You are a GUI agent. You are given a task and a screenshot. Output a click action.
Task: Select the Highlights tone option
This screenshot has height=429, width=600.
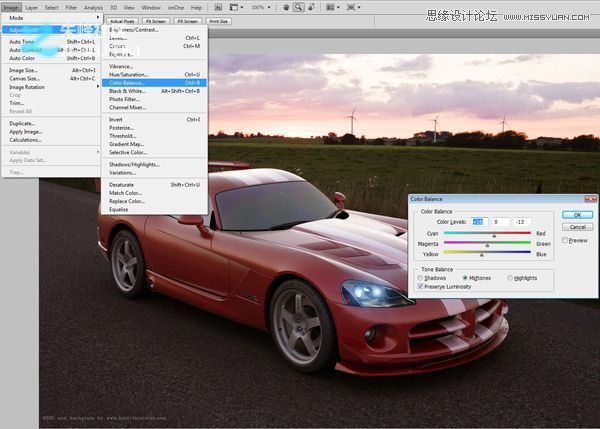coord(510,277)
